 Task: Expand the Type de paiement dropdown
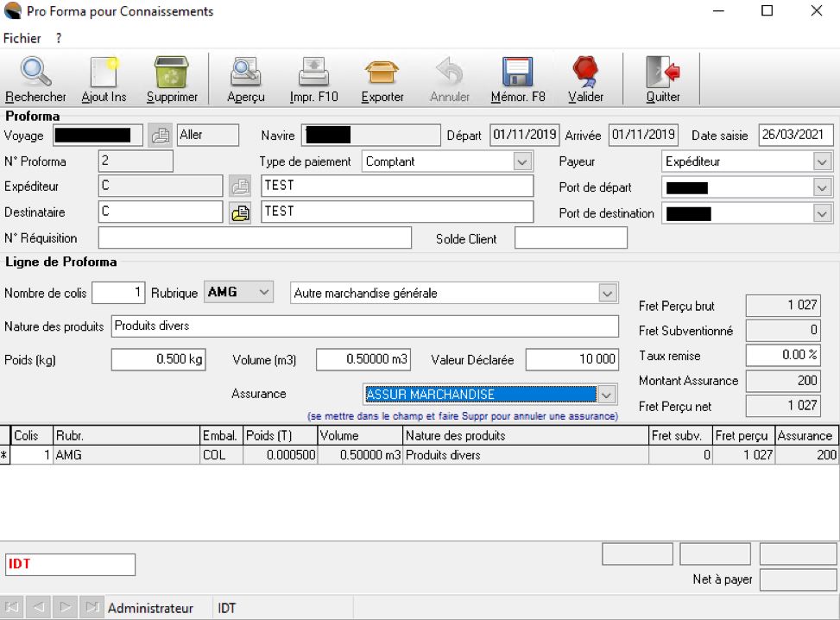click(521, 161)
